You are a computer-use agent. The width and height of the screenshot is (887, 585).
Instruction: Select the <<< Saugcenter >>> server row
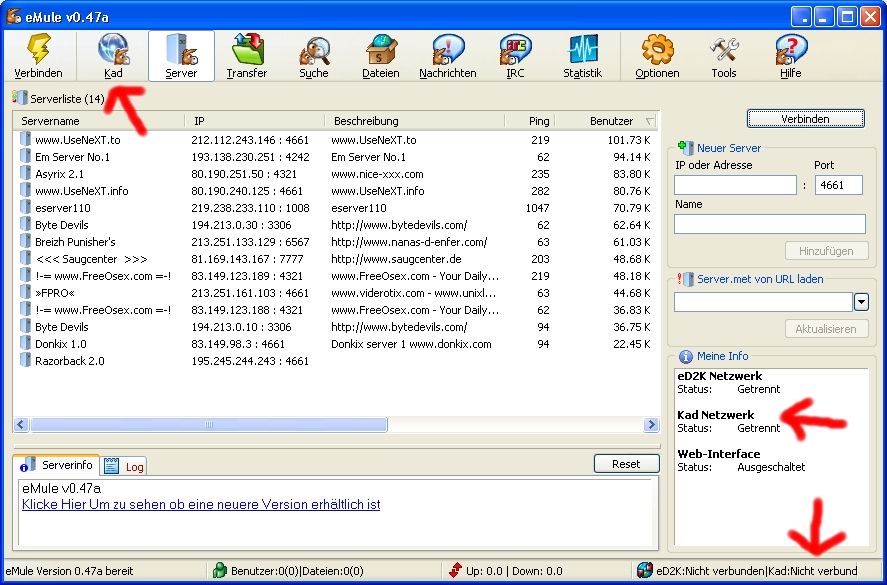tap(335, 259)
